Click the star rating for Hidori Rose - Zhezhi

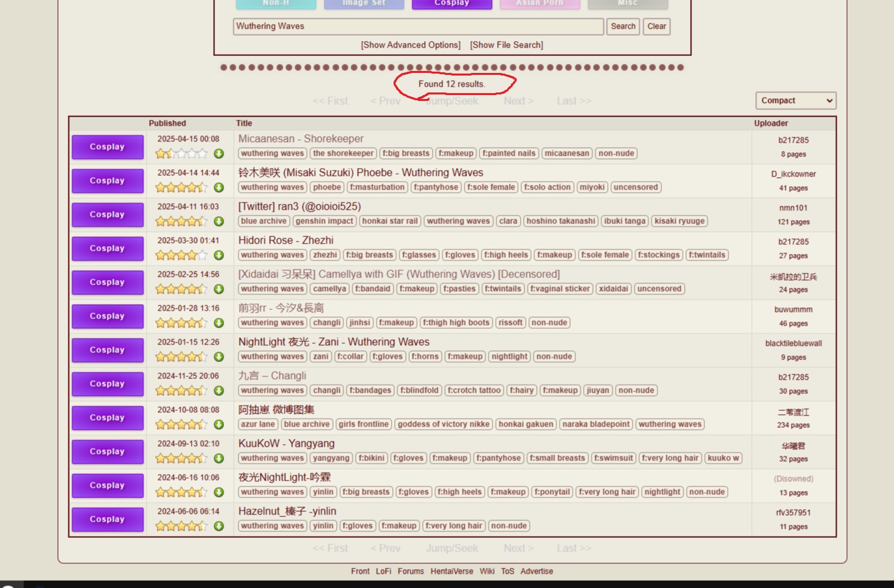point(181,255)
